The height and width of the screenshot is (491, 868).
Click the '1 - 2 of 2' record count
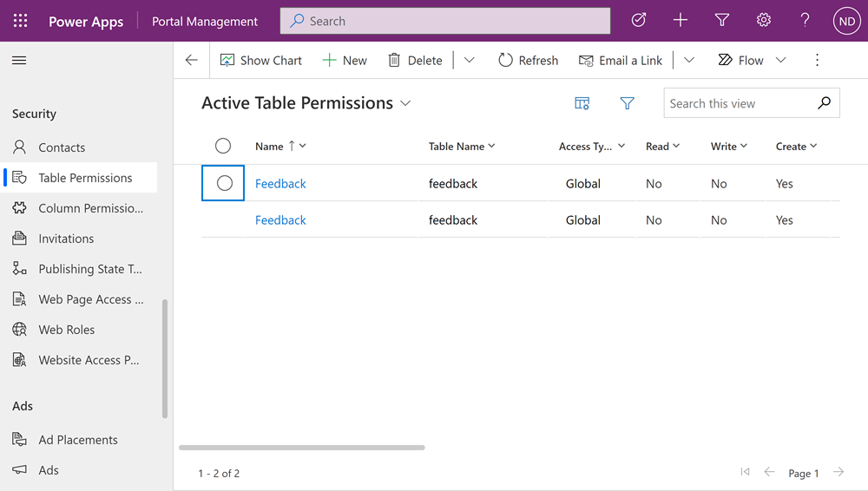pyautogui.click(x=219, y=474)
